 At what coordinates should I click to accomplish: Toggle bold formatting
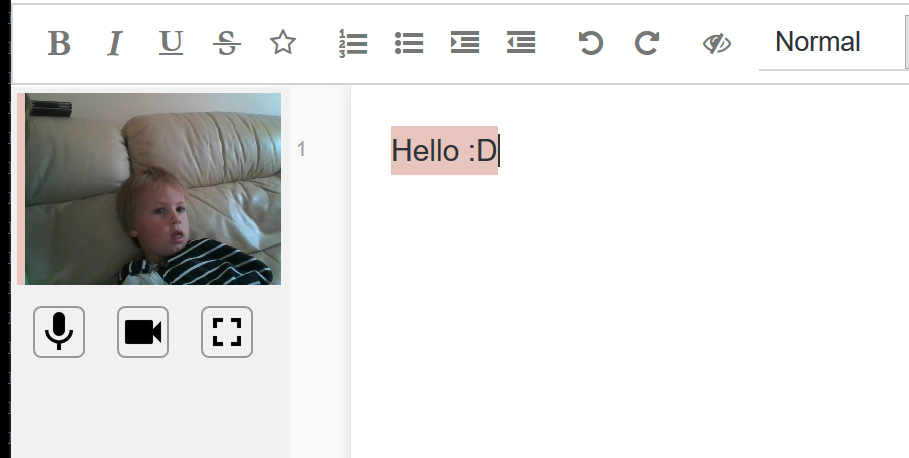pos(59,43)
